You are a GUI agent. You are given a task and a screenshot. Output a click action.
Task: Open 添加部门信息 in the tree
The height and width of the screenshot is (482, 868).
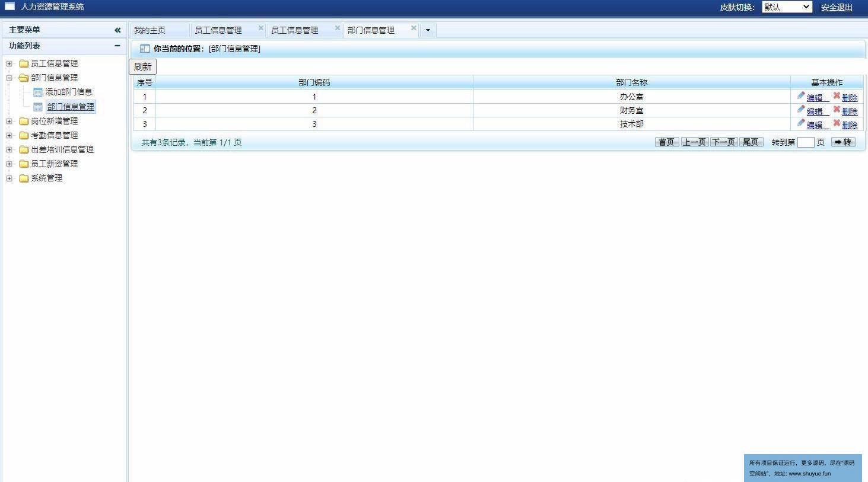(69, 92)
